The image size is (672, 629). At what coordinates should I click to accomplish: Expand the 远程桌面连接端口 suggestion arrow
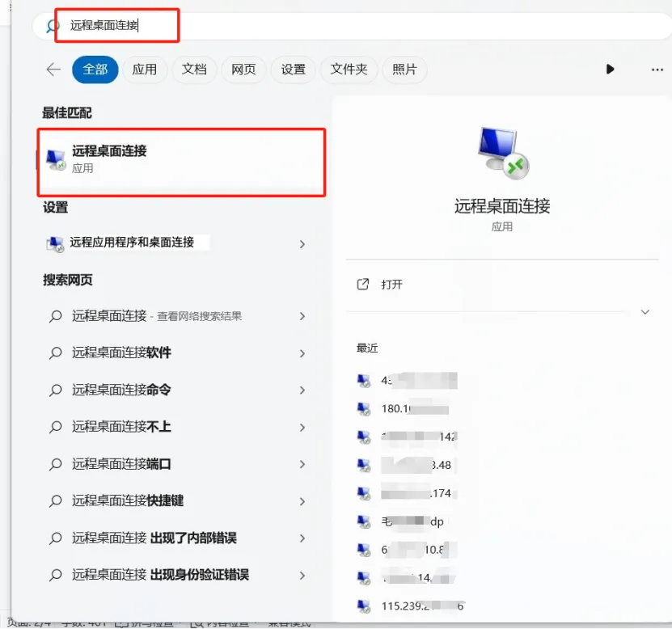pyautogui.click(x=301, y=463)
